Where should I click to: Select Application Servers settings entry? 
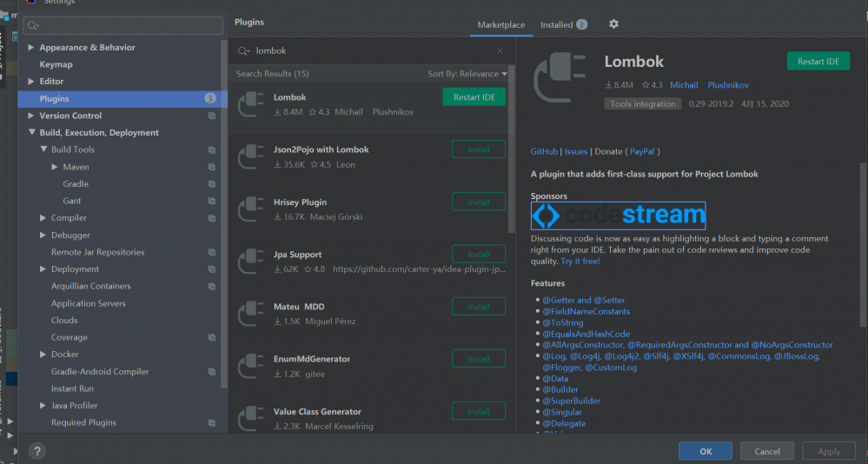click(x=89, y=303)
